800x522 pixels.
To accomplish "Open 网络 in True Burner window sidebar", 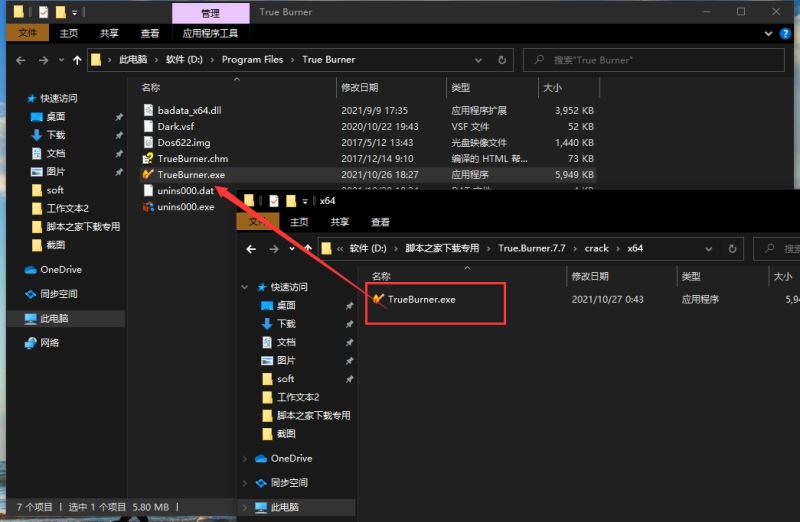I will pos(49,343).
